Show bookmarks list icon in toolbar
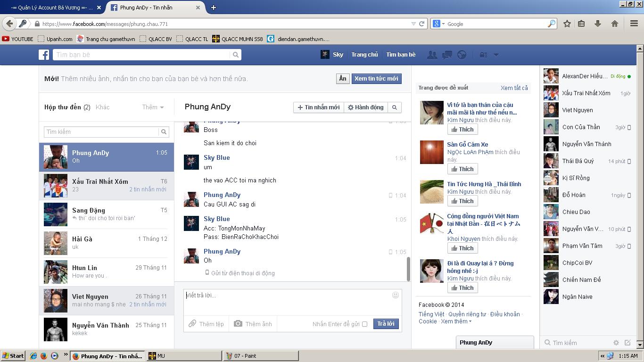644x362 pixels. point(581,24)
